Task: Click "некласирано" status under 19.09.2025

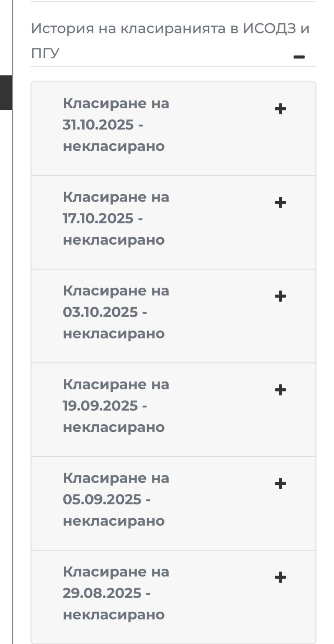Action: [x=113, y=427]
